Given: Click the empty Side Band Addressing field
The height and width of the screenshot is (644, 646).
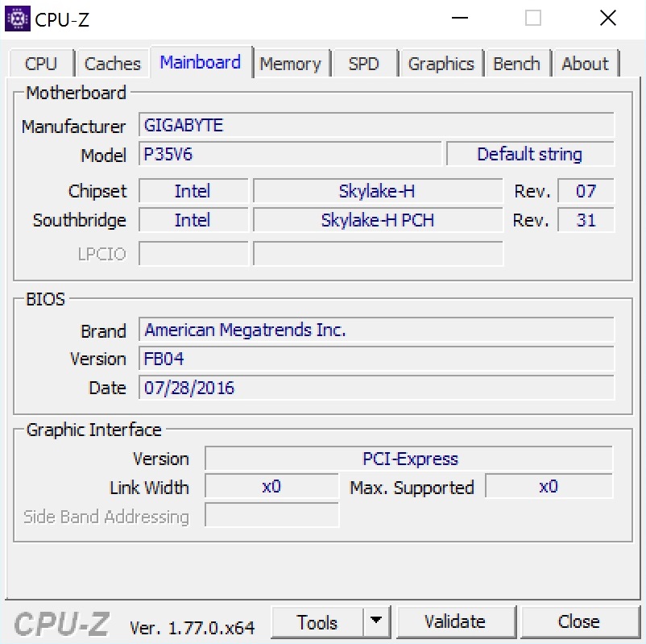Looking at the screenshot, I should pyautogui.click(x=271, y=515).
